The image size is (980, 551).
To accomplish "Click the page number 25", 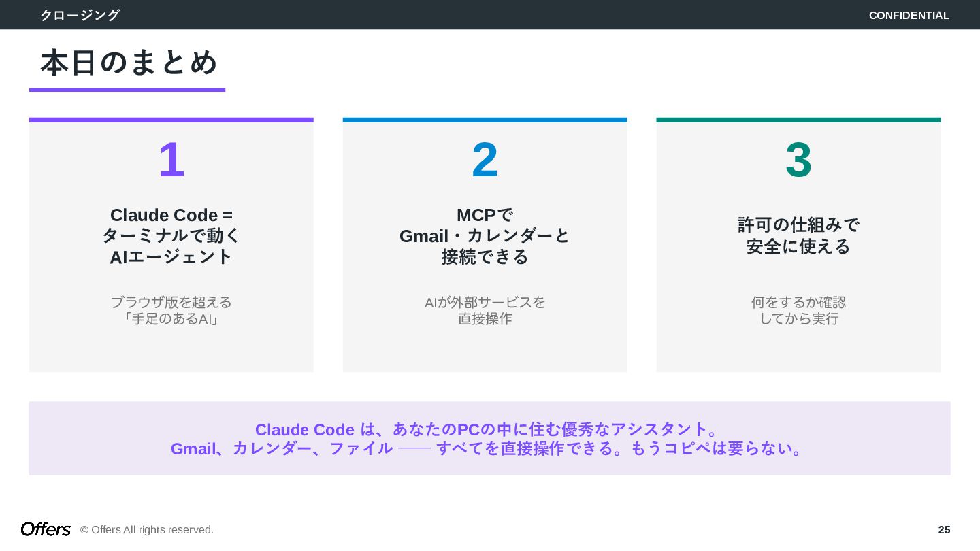I will [x=944, y=530].
